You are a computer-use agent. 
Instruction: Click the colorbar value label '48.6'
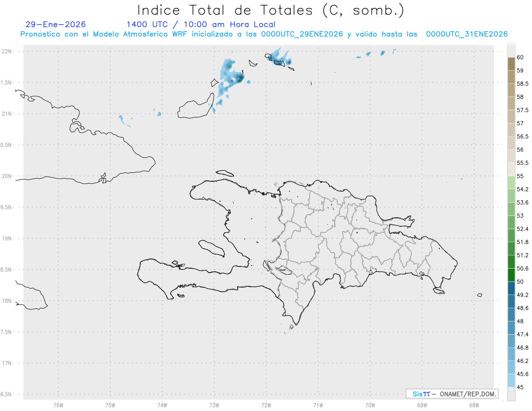tap(522, 308)
